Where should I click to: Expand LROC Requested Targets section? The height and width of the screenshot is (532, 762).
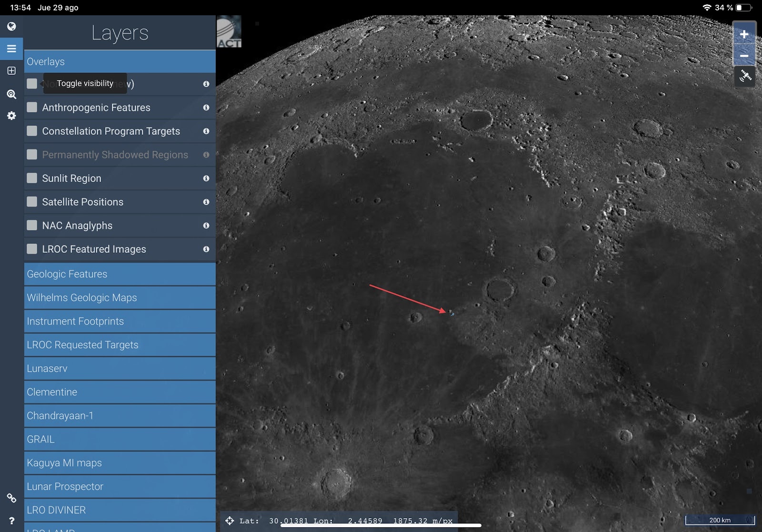[x=120, y=345]
